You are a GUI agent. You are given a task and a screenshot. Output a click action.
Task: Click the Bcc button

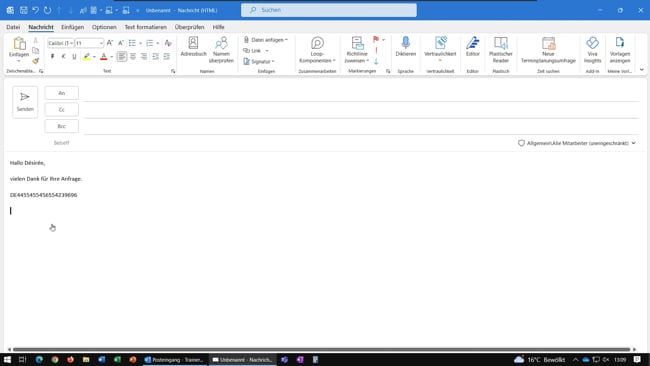61,126
